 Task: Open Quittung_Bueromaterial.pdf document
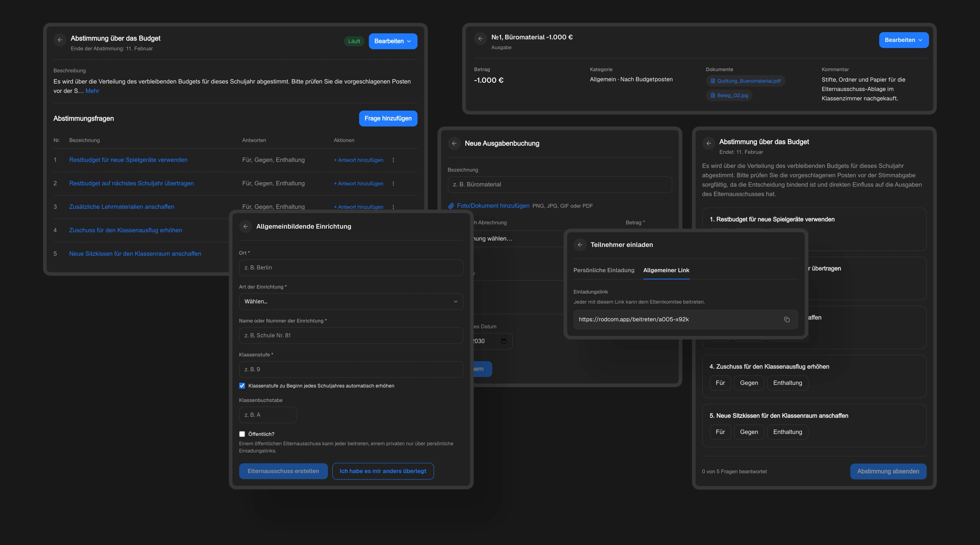click(745, 81)
